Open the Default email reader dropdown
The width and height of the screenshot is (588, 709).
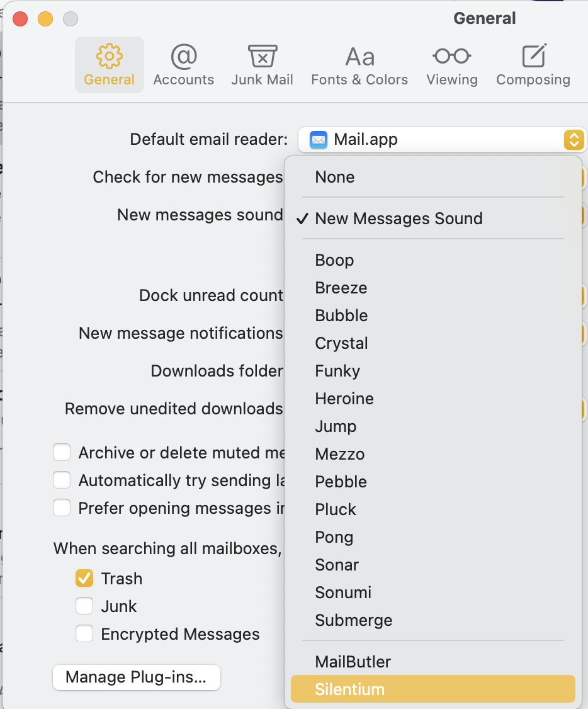click(x=442, y=140)
